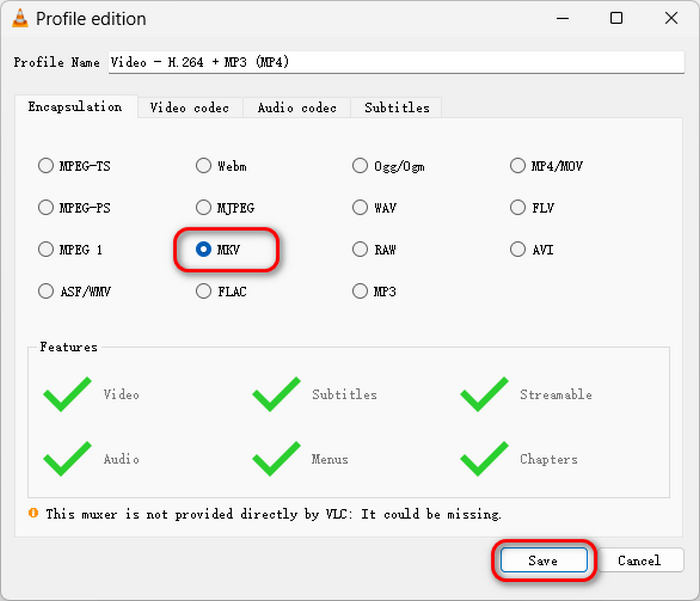Select the Encapsulation tab
This screenshot has width=700, height=601.
75,107
